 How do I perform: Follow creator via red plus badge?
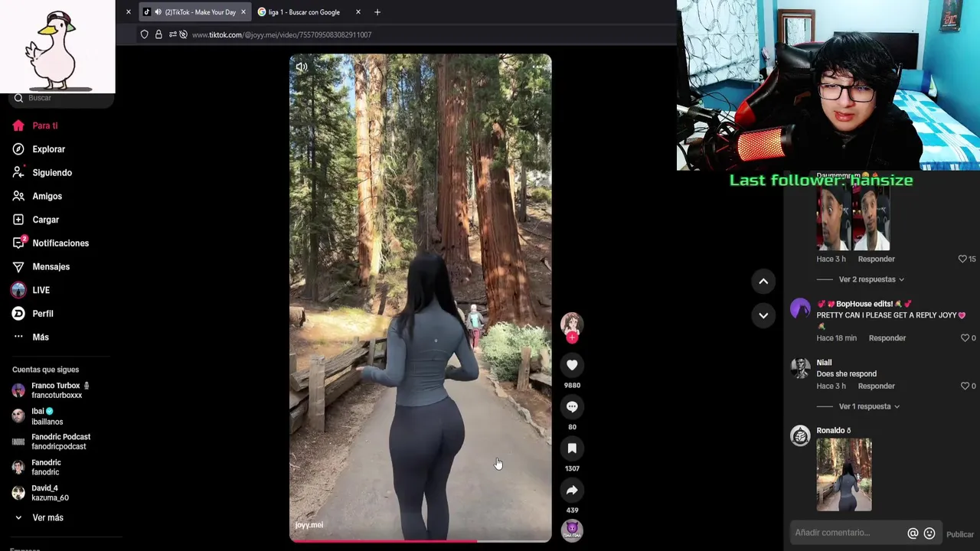coord(572,337)
